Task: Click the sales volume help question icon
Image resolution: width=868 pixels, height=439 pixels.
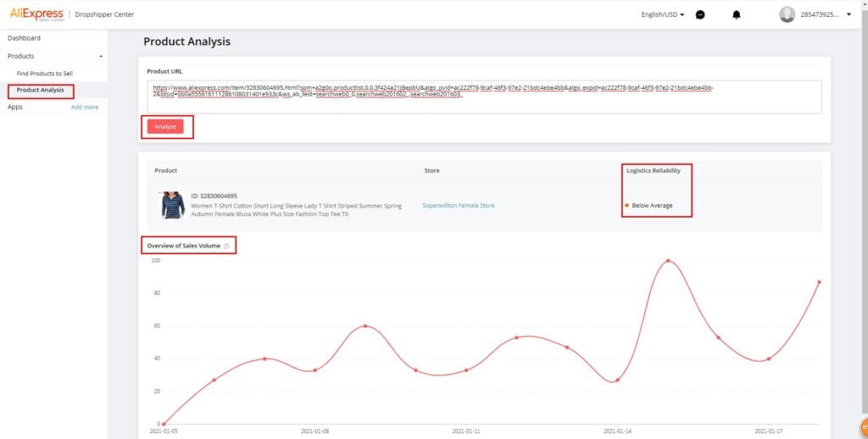Action: point(226,246)
